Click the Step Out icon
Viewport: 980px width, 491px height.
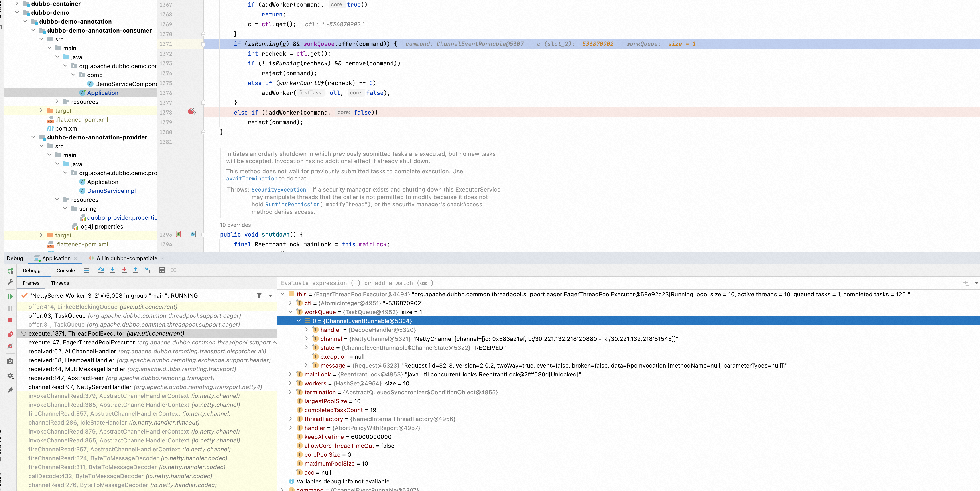point(136,270)
